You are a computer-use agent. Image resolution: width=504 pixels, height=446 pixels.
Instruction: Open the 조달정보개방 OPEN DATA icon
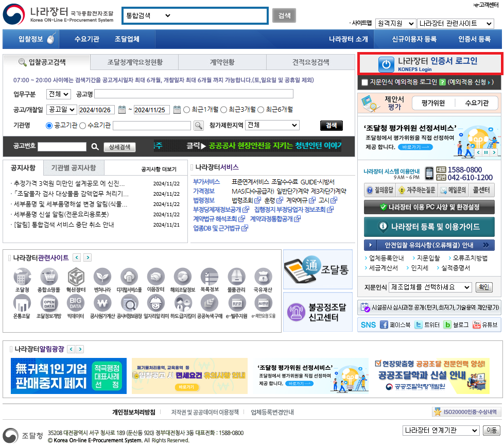[x=49, y=303]
